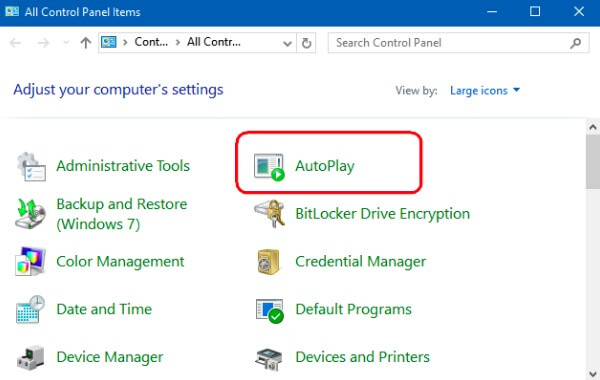Viewport: 600px width, 380px height.
Task: Click the refresh button in address bar
Action: [x=306, y=43]
